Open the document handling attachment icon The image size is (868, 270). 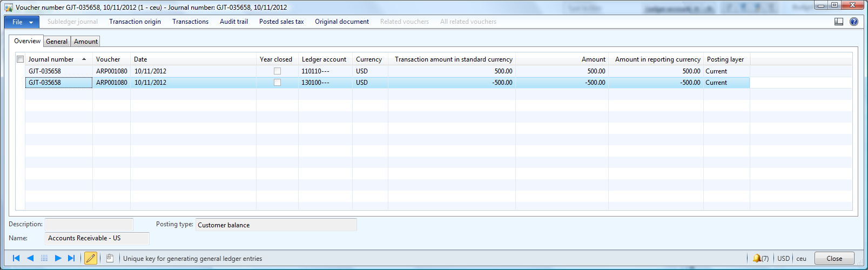(x=110, y=258)
